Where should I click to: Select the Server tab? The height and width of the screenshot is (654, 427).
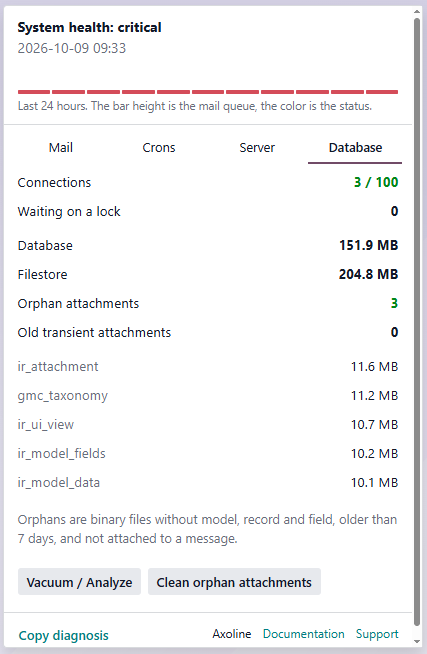point(257,148)
